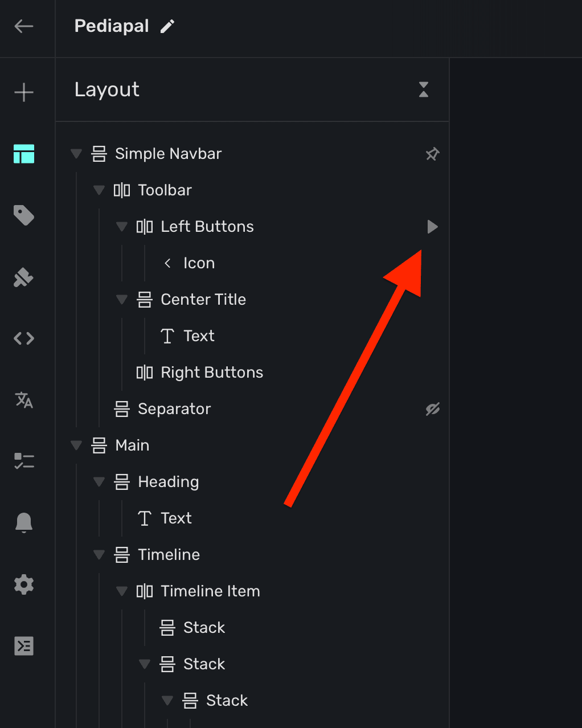Toggle the pin on Simple Navbar
Image resolution: width=582 pixels, height=728 pixels.
point(433,154)
